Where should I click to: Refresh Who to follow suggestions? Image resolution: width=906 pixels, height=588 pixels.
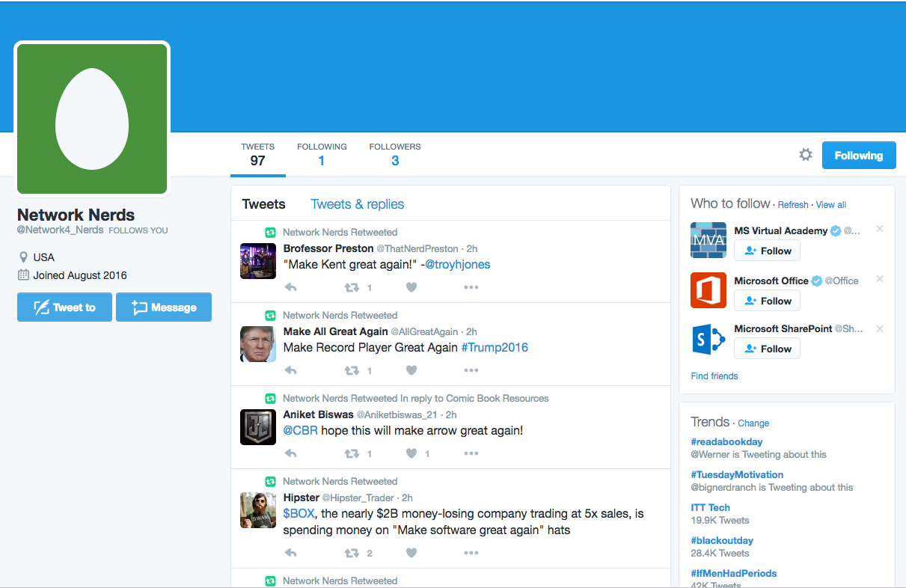point(793,205)
